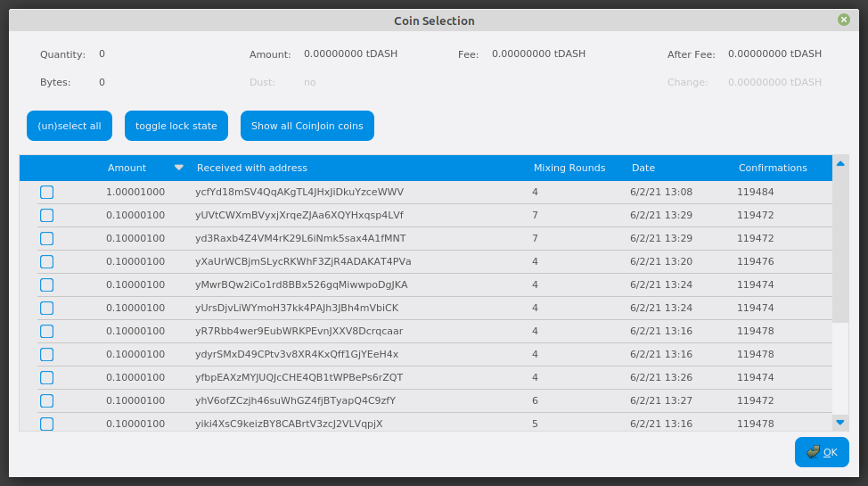This screenshot has width=868, height=486.
Task: Select row with address yR7Rbb4wer9EubWRKPEvnJXXV8Dcrqcaar
Action: (299, 332)
